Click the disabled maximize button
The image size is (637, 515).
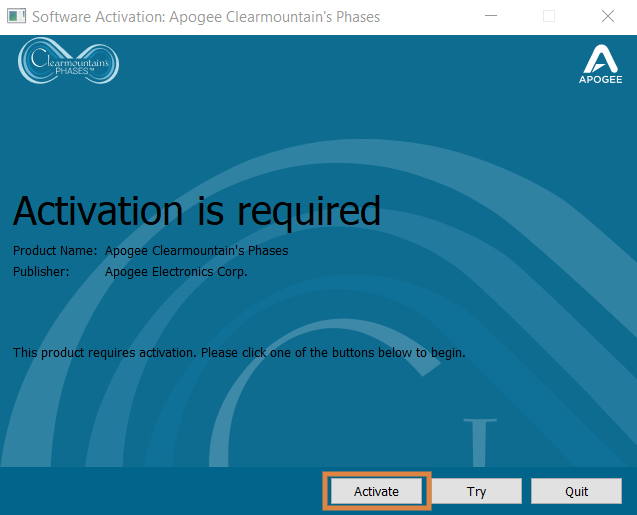(549, 16)
